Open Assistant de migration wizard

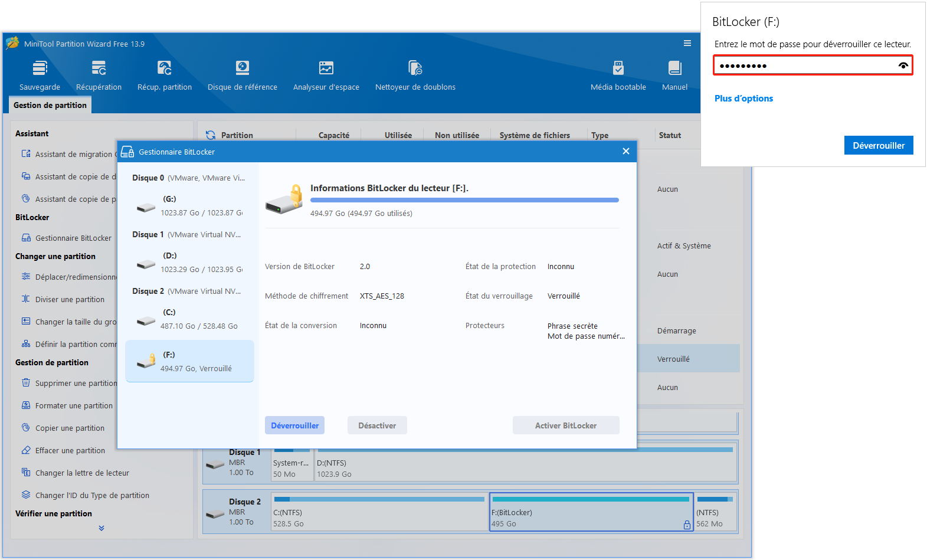coord(70,154)
